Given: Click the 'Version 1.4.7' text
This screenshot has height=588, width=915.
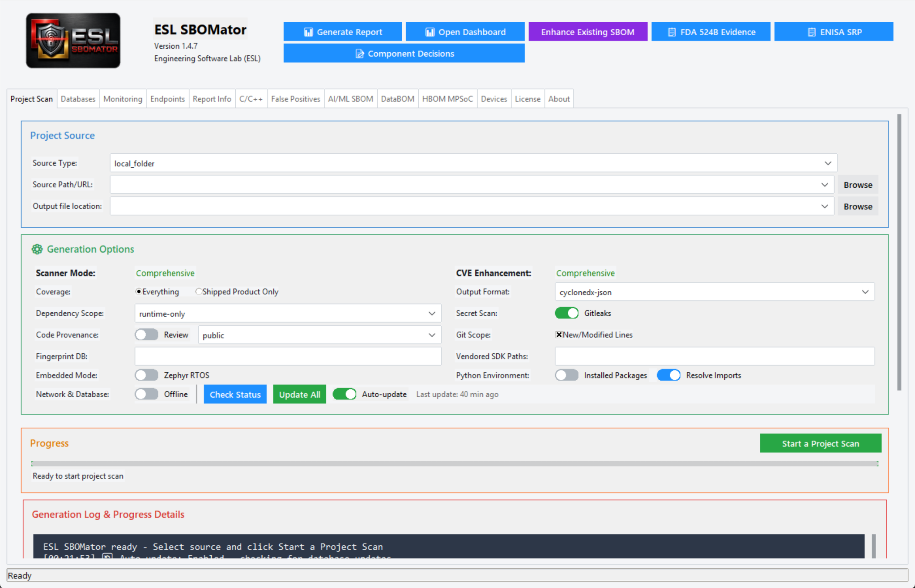Looking at the screenshot, I should pos(176,46).
